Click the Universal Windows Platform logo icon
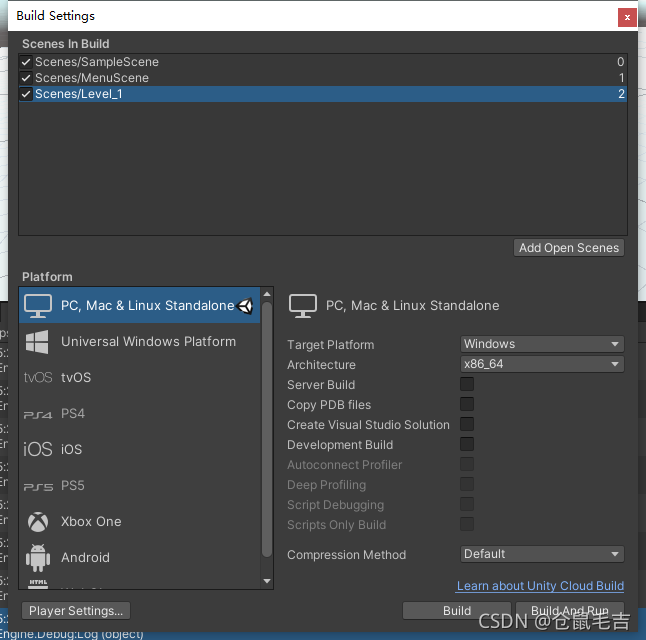 coord(37,342)
